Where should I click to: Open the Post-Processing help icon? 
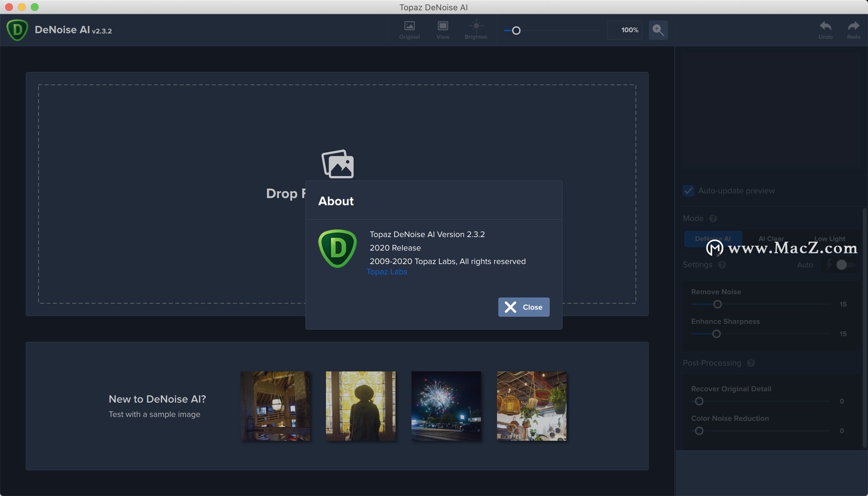click(x=751, y=363)
